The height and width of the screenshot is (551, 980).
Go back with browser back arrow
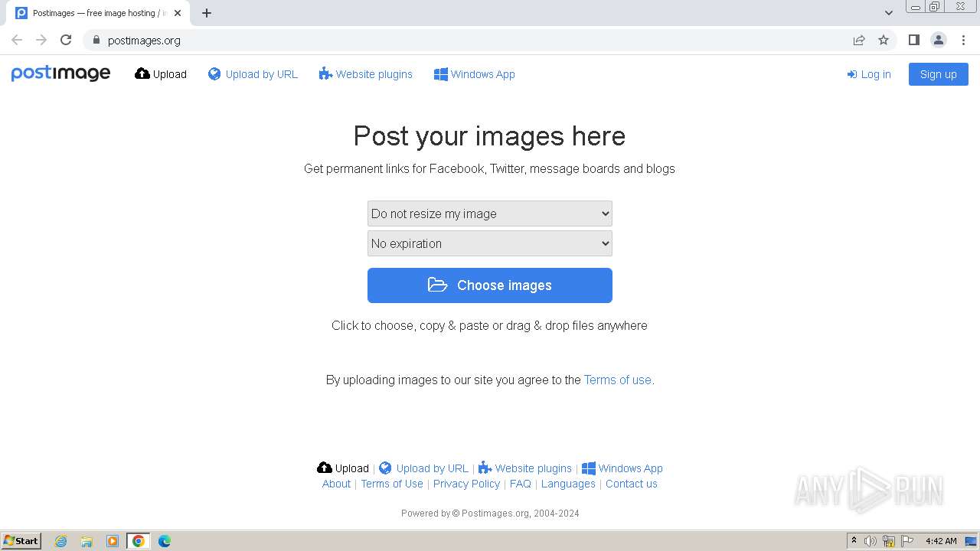tap(17, 40)
